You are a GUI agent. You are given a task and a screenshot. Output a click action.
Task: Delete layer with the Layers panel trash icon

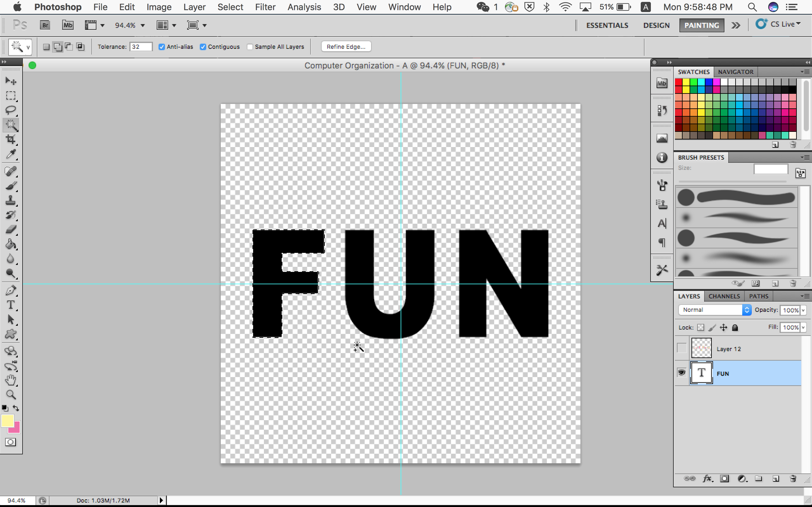pos(793,478)
